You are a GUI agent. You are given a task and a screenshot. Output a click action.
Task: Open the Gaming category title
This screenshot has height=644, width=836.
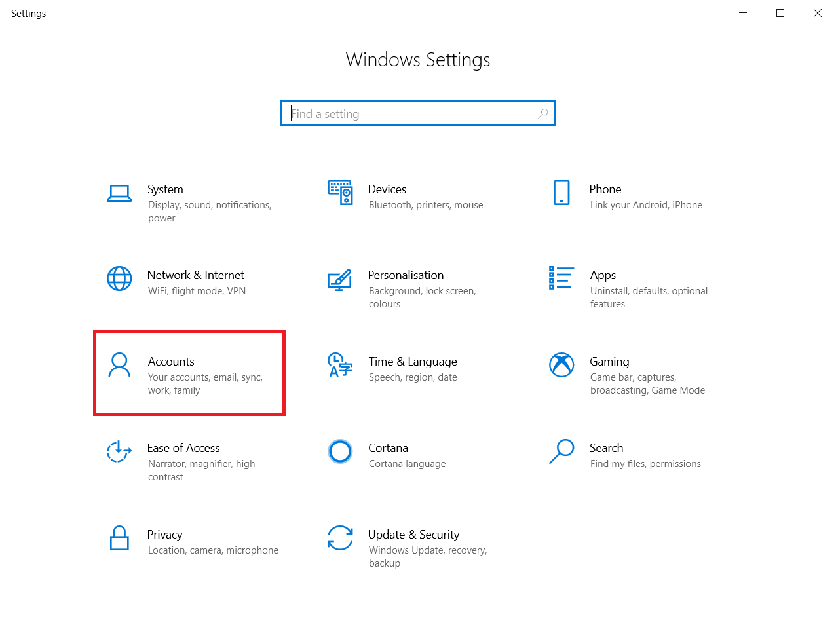pyautogui.click(x=609, y=362)
